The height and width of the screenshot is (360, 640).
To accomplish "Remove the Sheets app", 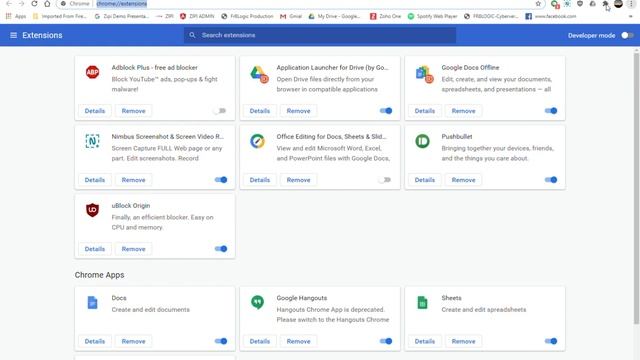I will point(463,341).
